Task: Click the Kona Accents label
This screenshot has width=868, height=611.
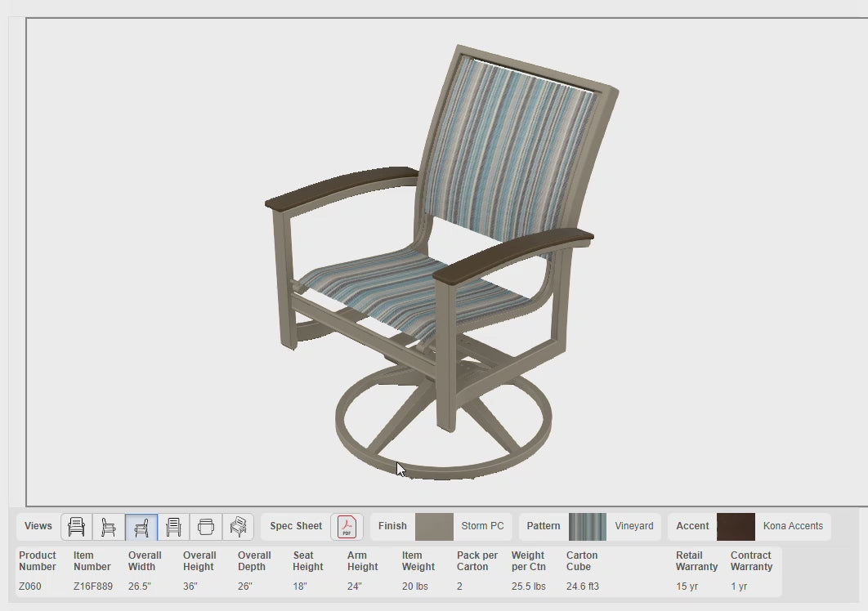Action: coord(793,526)
